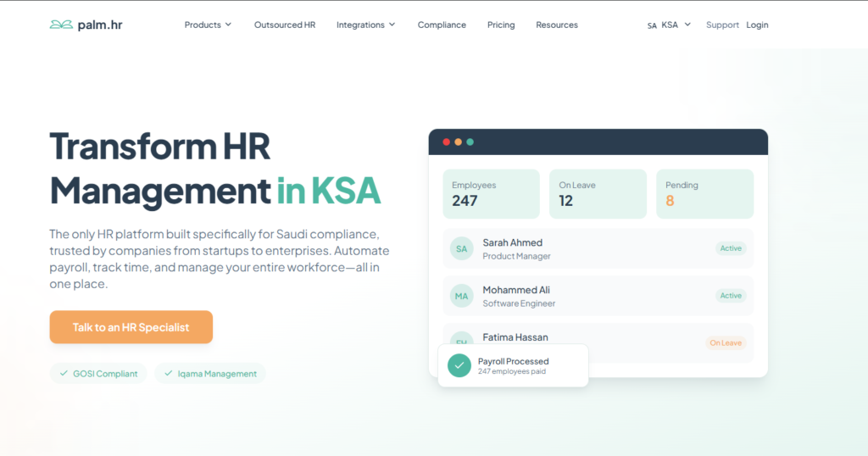Click the Iqama Management checkmark icon
This screenshot has height=456, width=868.
coord(169,373)
